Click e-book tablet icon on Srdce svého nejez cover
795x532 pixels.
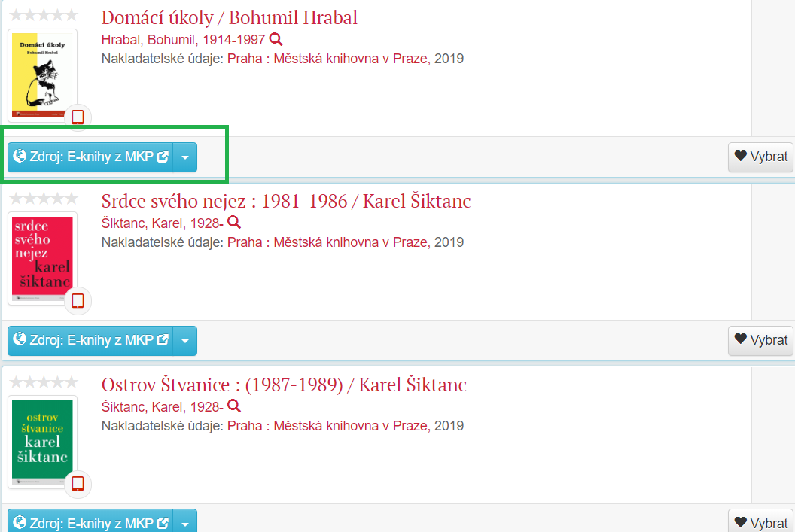tap(78, 300)
